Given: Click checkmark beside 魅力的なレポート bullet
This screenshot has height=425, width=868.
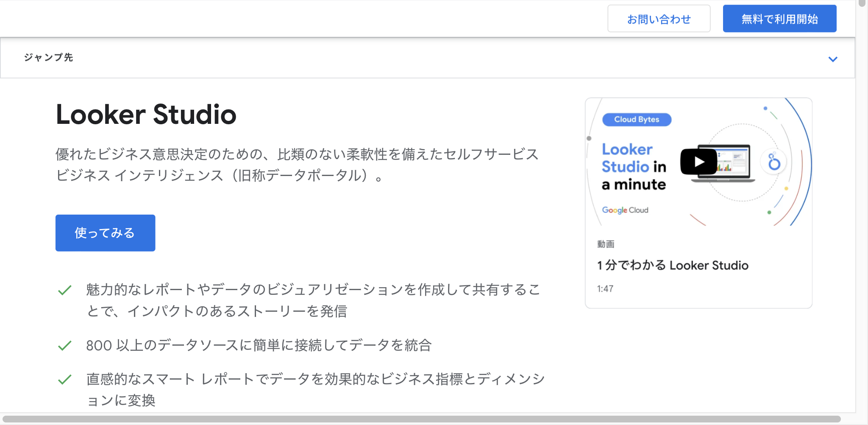Looking at the screenshot, I should click(x=65, y=291).
